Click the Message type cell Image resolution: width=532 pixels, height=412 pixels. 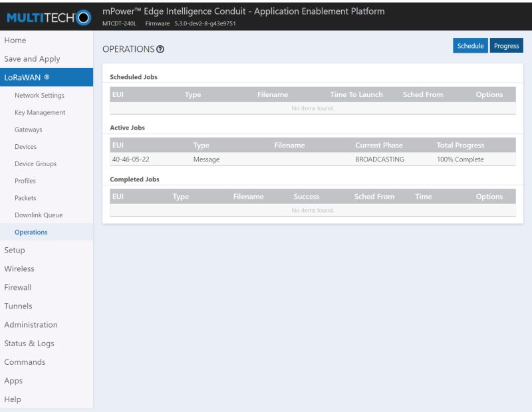pyautogui.click(x=206, y=159)
